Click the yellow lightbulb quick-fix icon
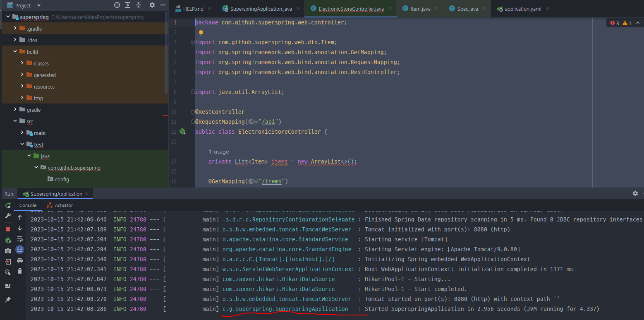This screenshot has width=644, height=320. 201,33
